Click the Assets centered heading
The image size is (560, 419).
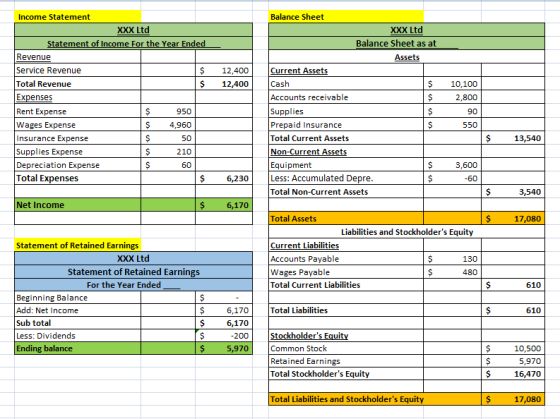407,57
